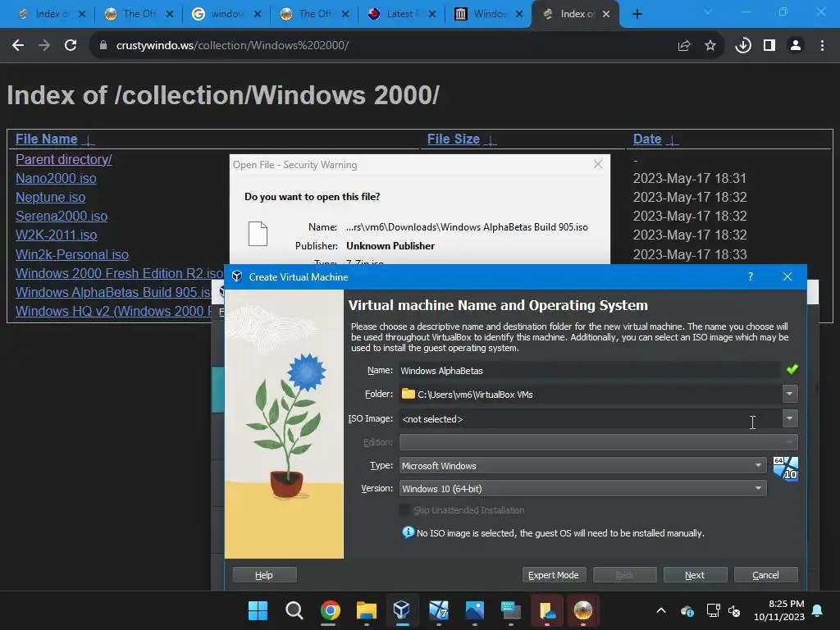Click the ? help icon in Create Virtual Machine

pos(751,276)
